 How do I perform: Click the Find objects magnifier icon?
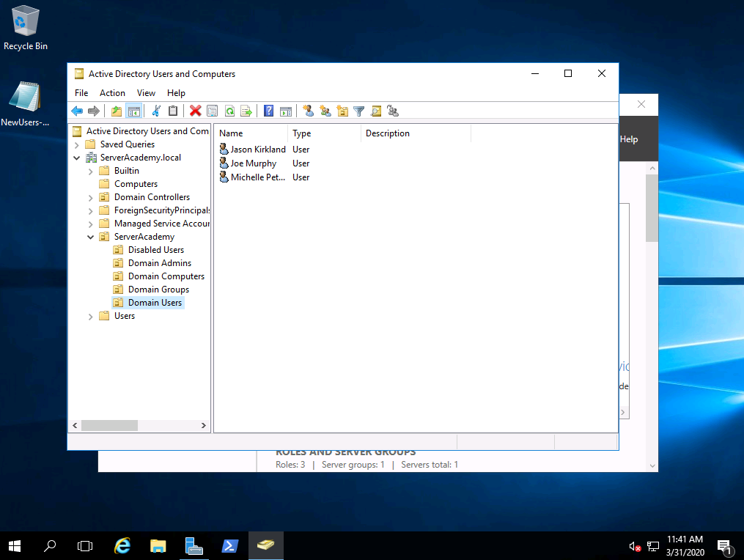point(376,111)
